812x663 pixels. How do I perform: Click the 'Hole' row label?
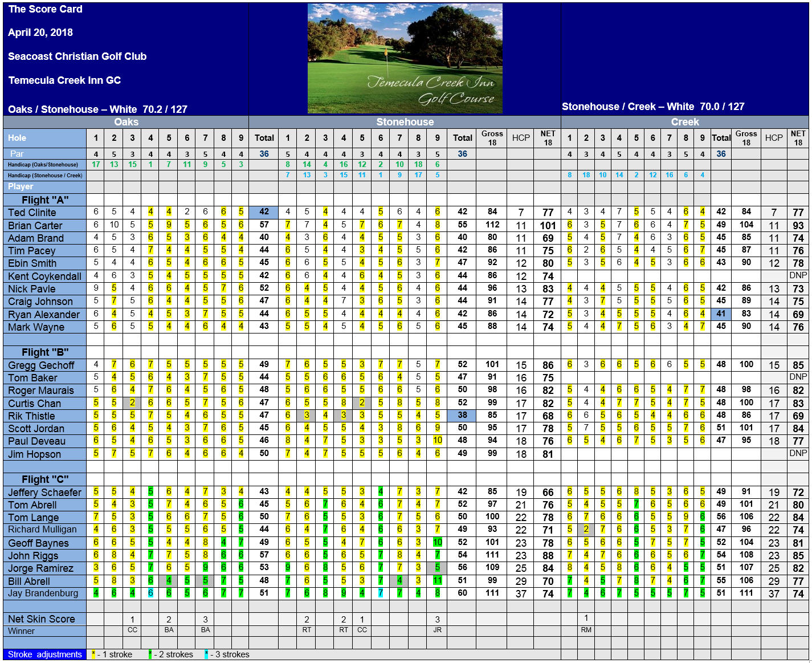pos(17,138)
